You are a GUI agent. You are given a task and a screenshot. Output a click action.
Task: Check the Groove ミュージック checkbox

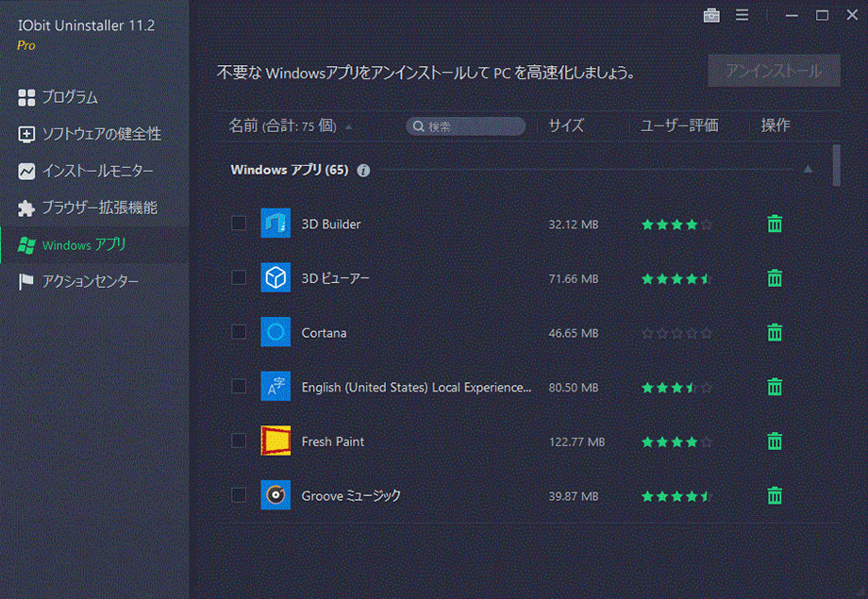click(x=239, y=494)
